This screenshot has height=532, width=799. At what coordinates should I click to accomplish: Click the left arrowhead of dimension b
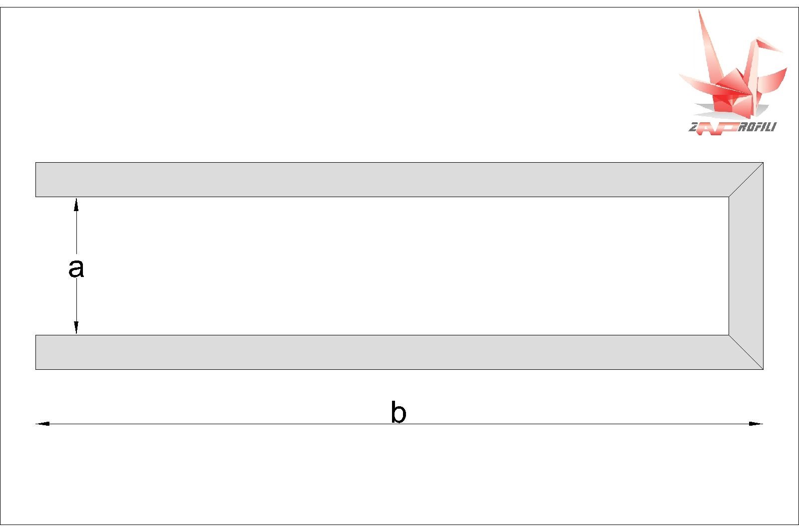click(42, 424)
